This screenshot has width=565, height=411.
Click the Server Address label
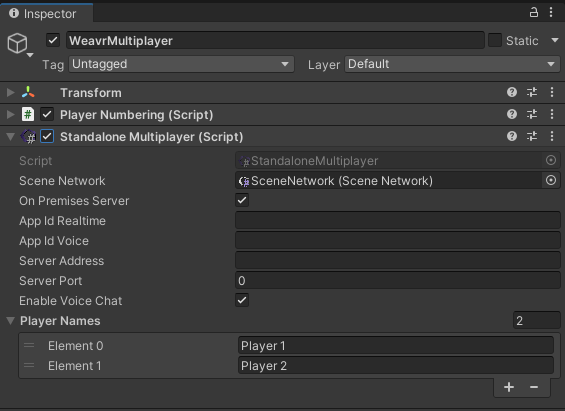(x=62, y=261)
